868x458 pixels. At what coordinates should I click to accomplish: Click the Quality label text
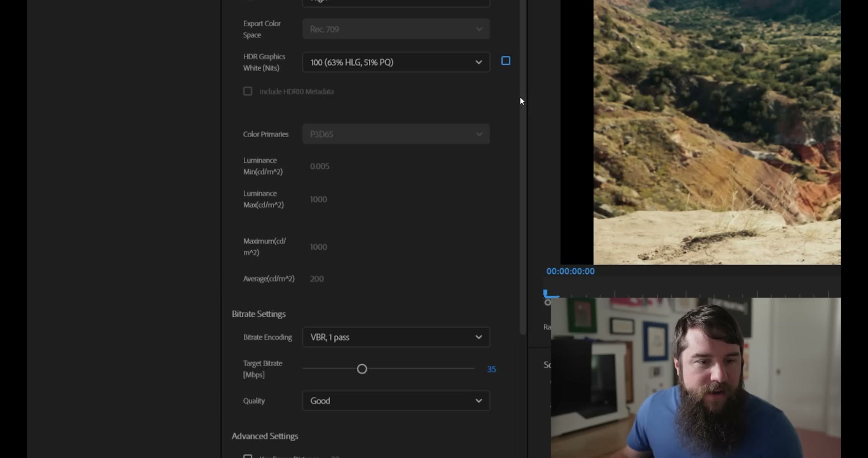pyautogui.click(x=254, y=401)
